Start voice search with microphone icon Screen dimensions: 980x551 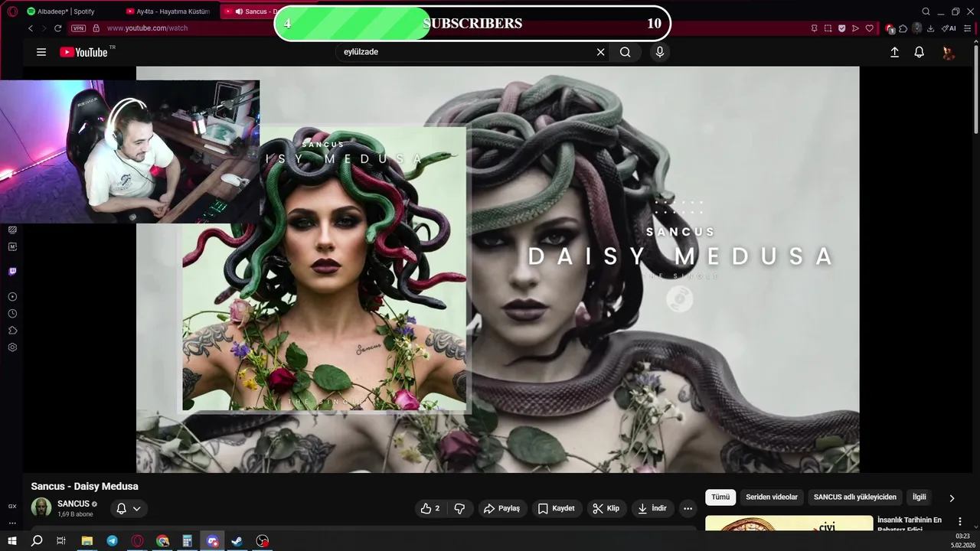click(660, 52)
